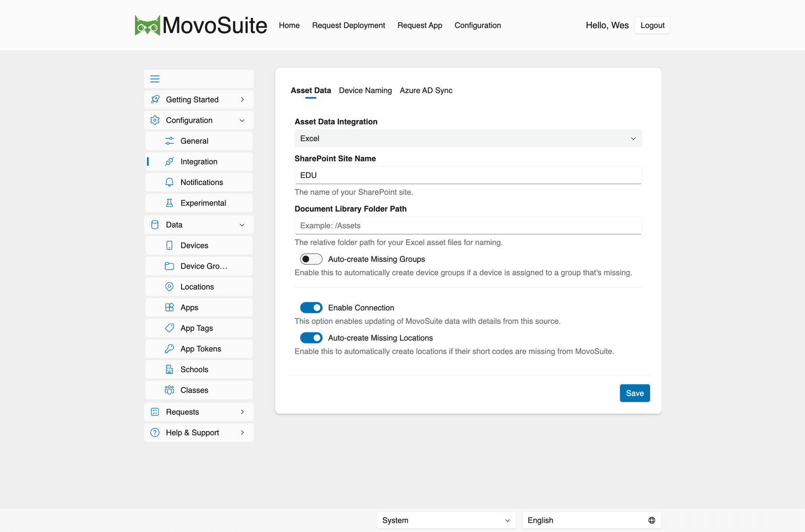Screen dimensions: 805x532
Task: Focus the Document Library Folder Path field
Action: click(468, 225)
